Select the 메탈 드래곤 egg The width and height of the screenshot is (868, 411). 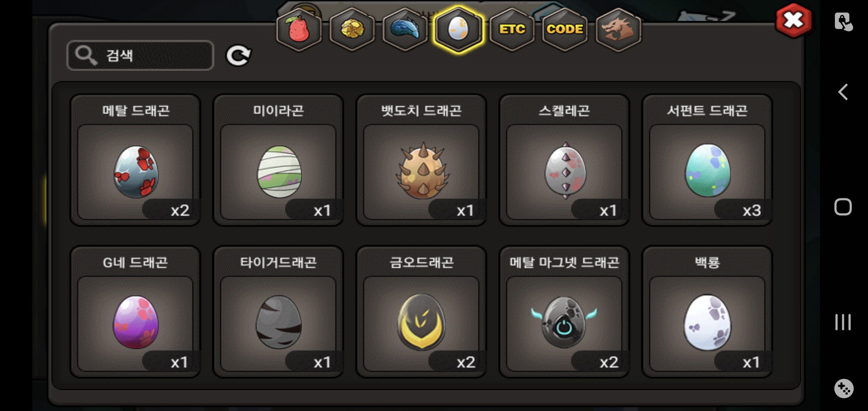(136, 160)
